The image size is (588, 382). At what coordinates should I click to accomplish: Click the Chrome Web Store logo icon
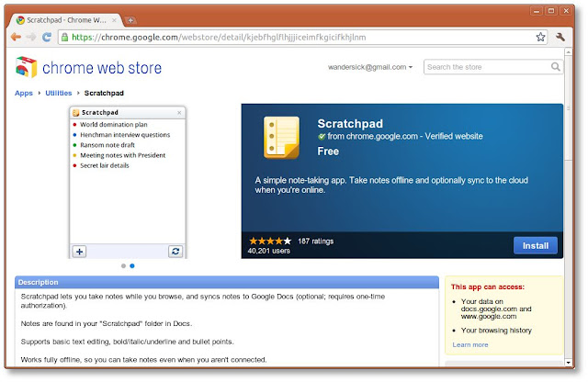[27, 67]
